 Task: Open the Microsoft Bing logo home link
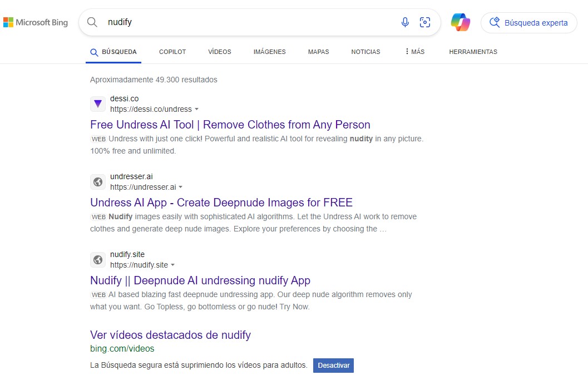(x=36, y=22)
